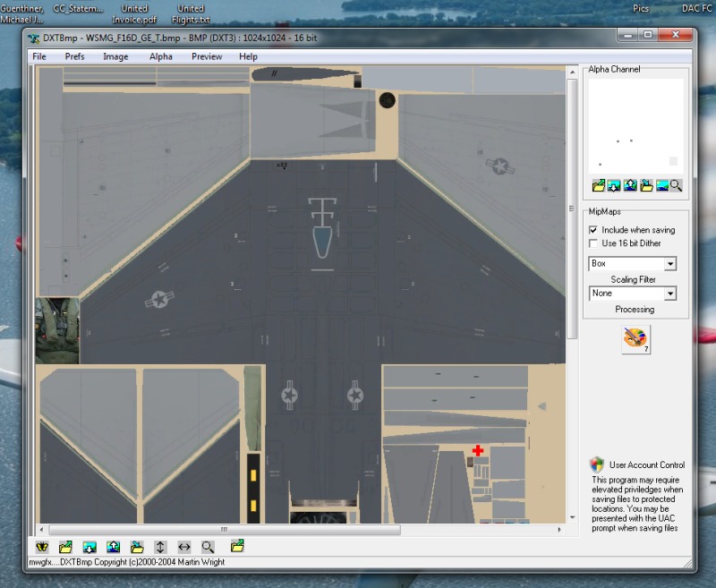Click the butterfly icon in the bottom toolbar

(x=41, y=546)
